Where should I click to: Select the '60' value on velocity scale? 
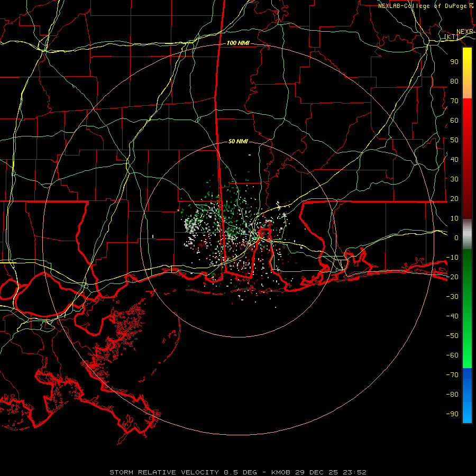point(454,120)
